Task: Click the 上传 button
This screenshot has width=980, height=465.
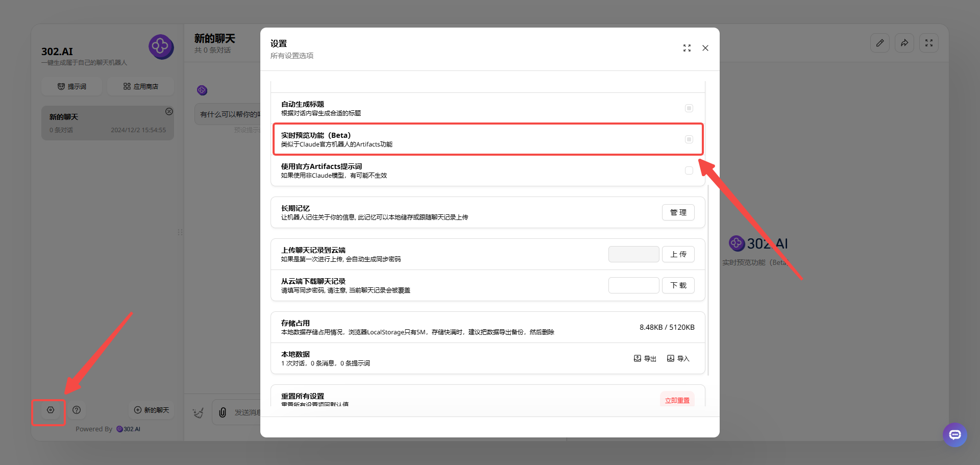Action: [x=678, y=254]
